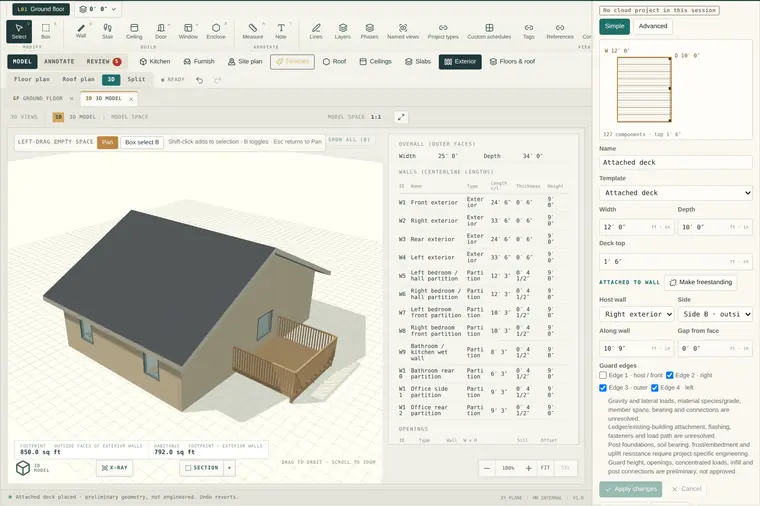Image resolution: width=760 pixels, height=506 pixels.
Task: Zoom in with the plus button
Action: pos(529,468)
